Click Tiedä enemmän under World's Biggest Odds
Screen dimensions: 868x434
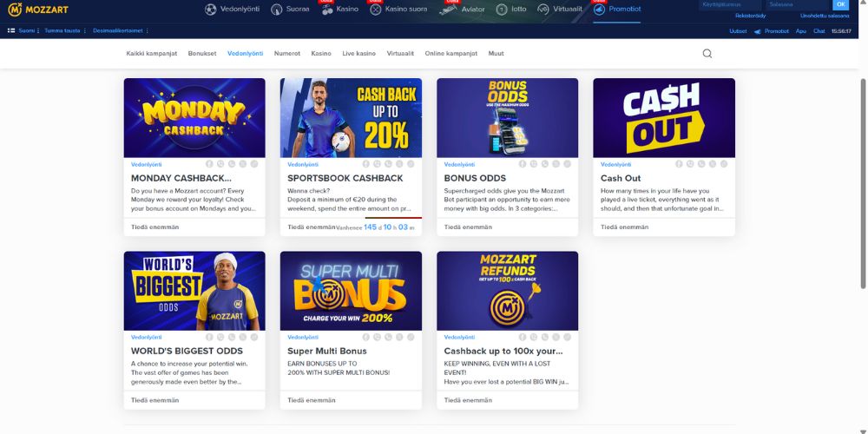point(155,400)
